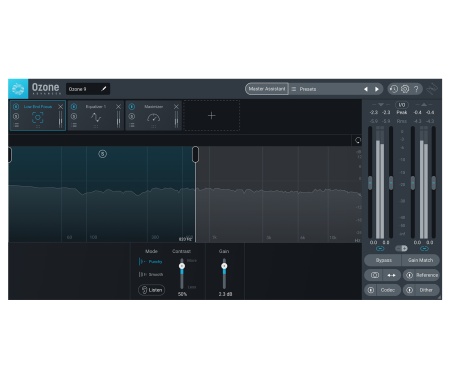450x380 pixels.
Task: Click the high frequency band handle in spectrum
Action: (x=195, y=155)
